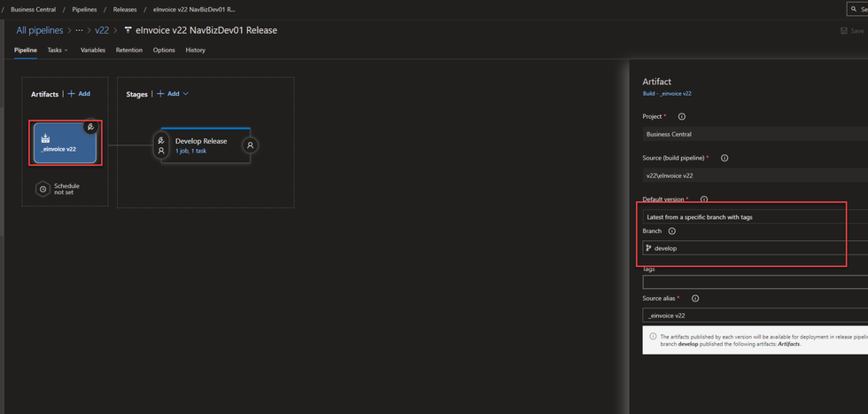Select the _einvoice v22 artifact card
The image size is (868, 414).
[65, 143]
